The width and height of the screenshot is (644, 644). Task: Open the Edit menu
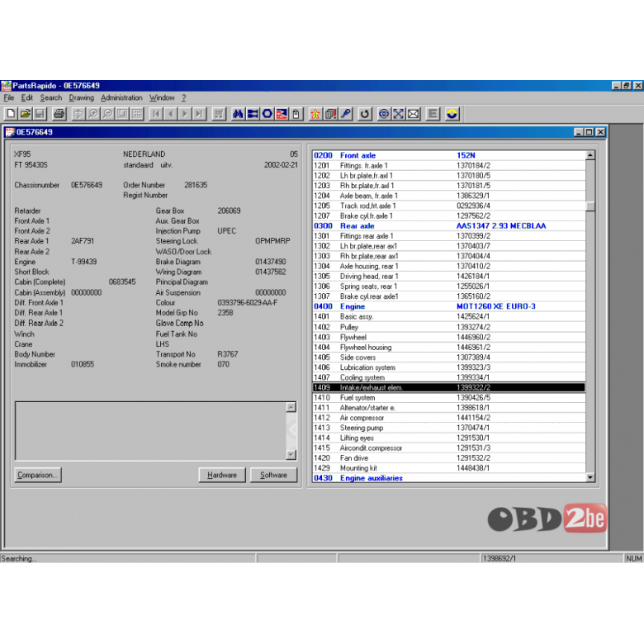pos(26,97)
